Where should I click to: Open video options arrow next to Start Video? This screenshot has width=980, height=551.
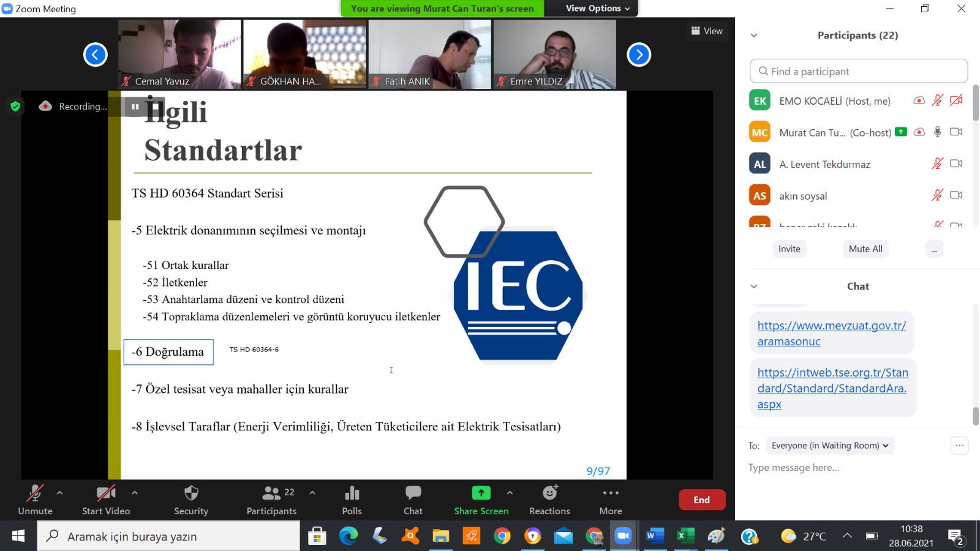click(135, 492)
